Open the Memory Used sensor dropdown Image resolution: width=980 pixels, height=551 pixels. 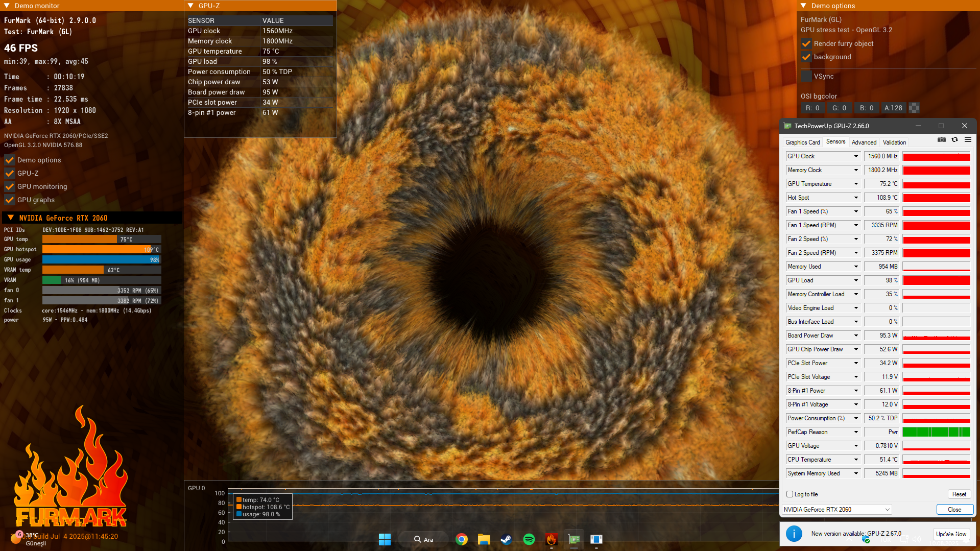tap(856, 267)
